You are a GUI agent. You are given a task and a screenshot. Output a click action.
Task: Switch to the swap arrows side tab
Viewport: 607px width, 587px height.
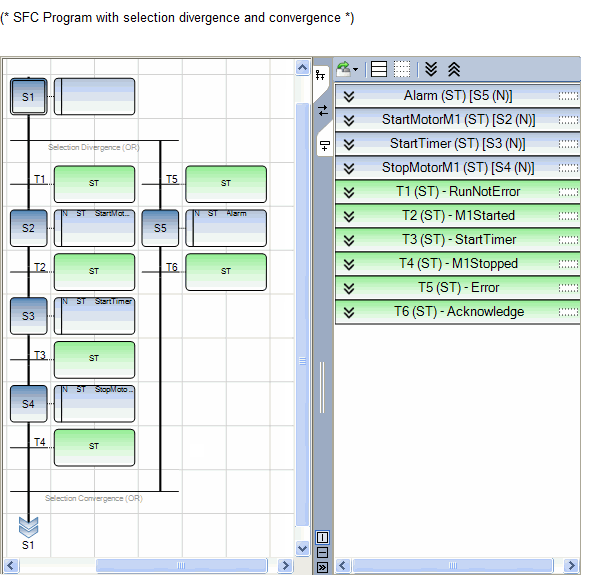(323, 110)
